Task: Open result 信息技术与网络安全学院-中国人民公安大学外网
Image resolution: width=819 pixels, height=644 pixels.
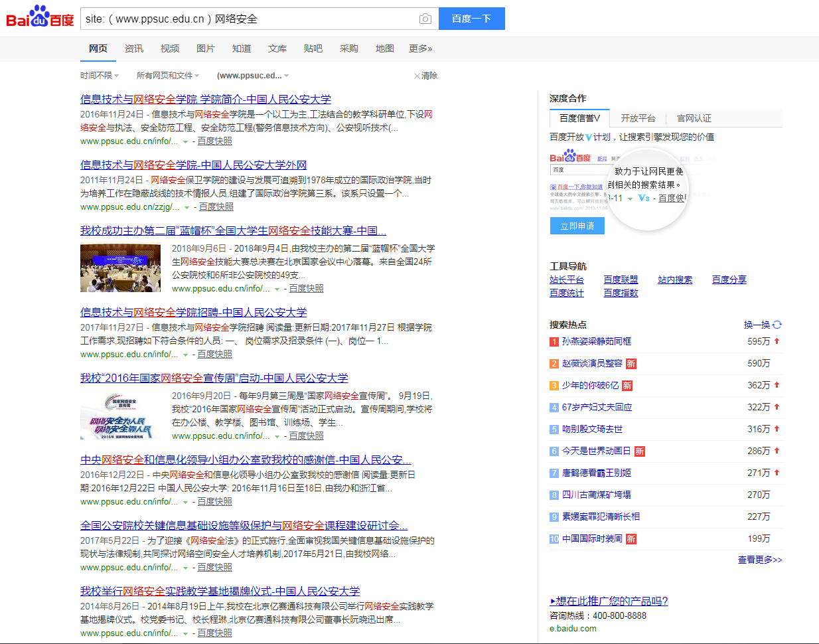Action: [x=194, y=165]
